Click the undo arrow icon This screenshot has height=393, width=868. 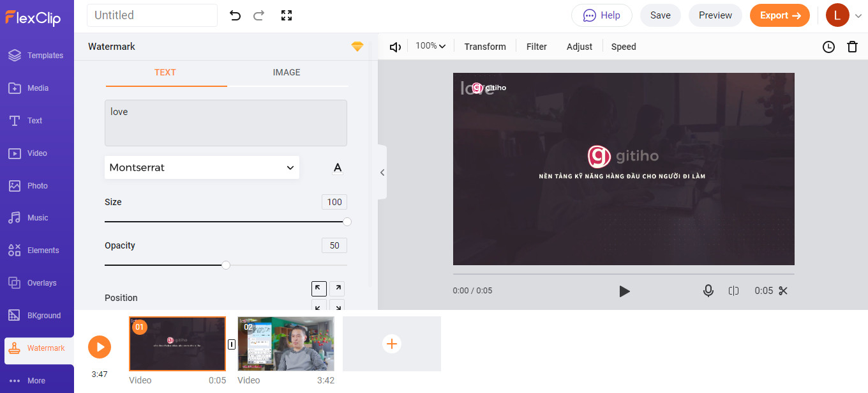(x=236, y=15)
